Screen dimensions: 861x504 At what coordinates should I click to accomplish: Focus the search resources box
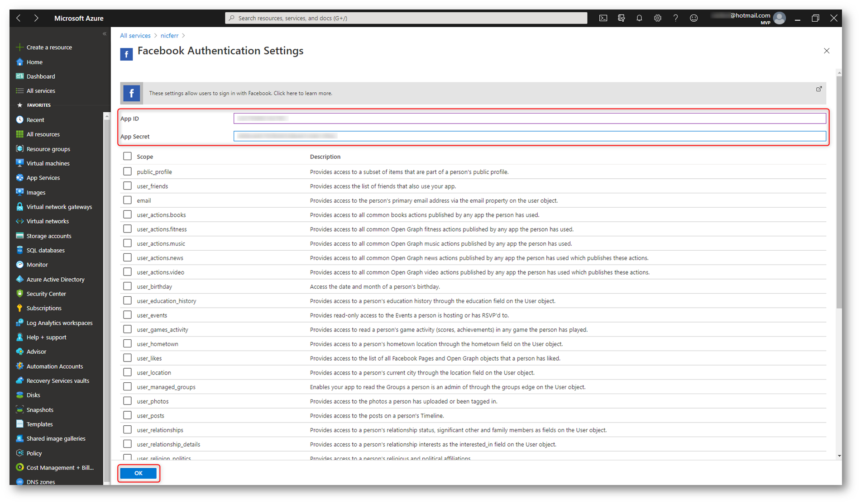(406, 18)
